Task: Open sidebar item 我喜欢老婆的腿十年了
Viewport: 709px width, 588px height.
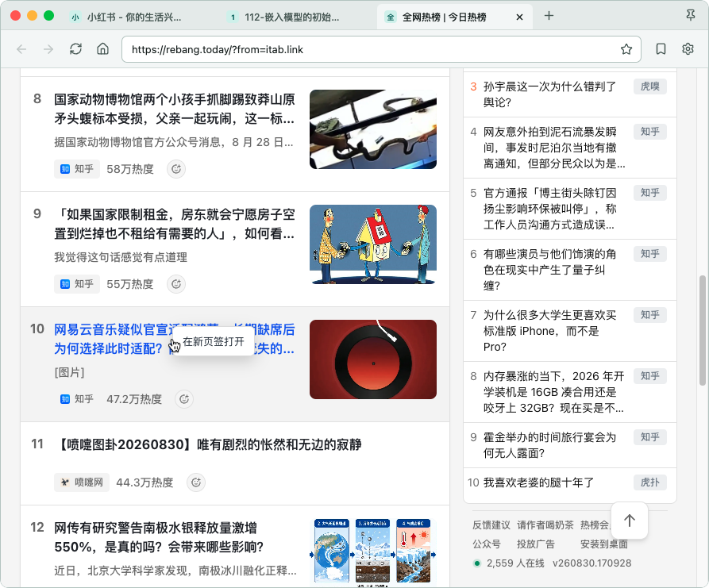Action: pos(538,482)
